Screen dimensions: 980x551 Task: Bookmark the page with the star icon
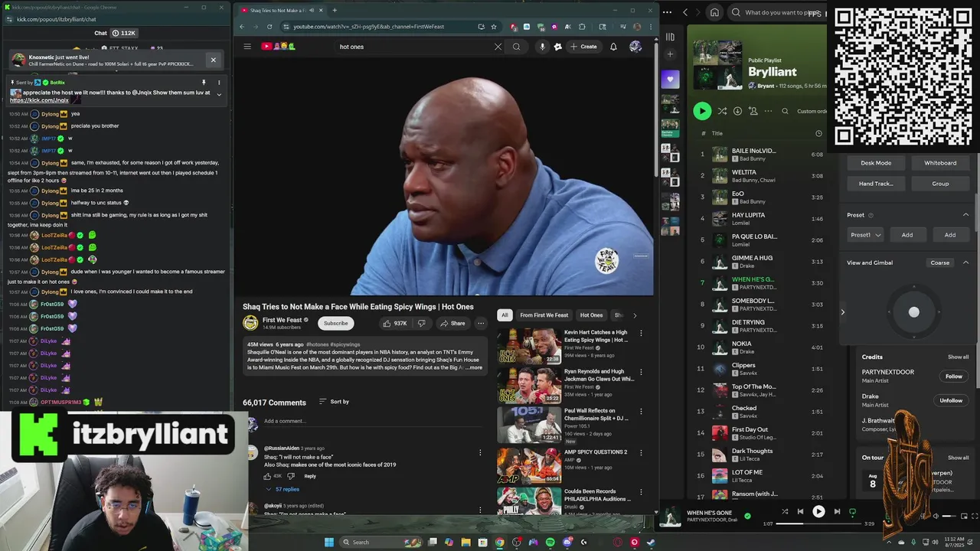tap(494, 27)
